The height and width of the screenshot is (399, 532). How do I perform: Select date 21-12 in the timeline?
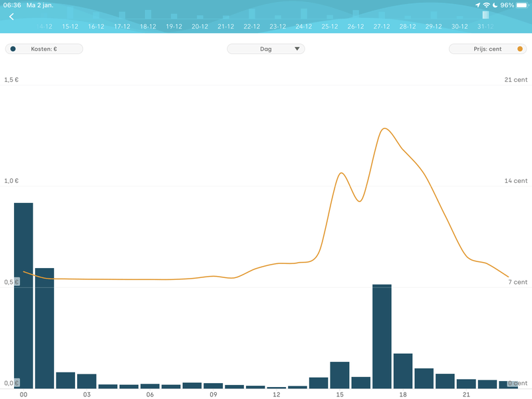[x=225, y=27]
